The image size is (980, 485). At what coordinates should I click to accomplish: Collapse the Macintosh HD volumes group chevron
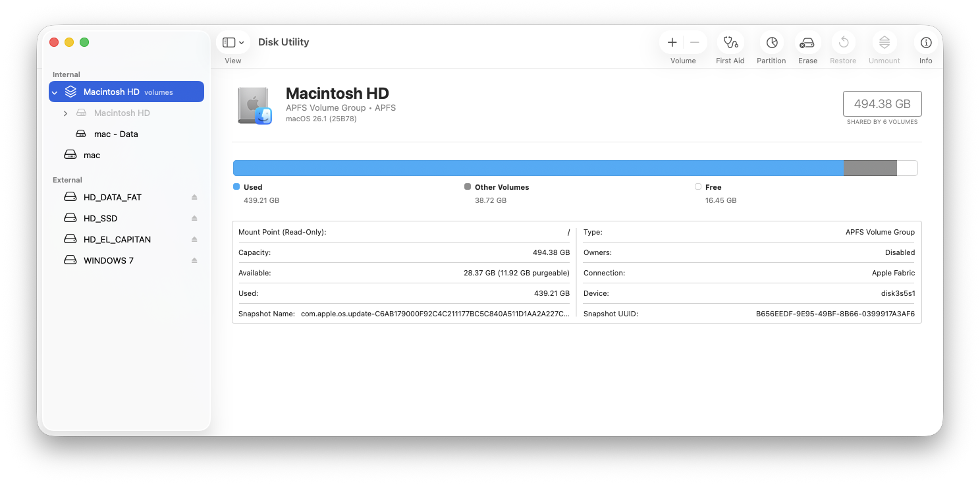[x=55, y=92]
